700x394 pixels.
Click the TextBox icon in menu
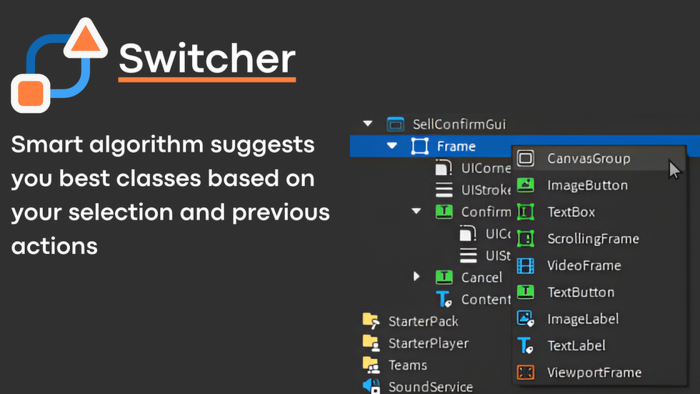coord(525,212)
